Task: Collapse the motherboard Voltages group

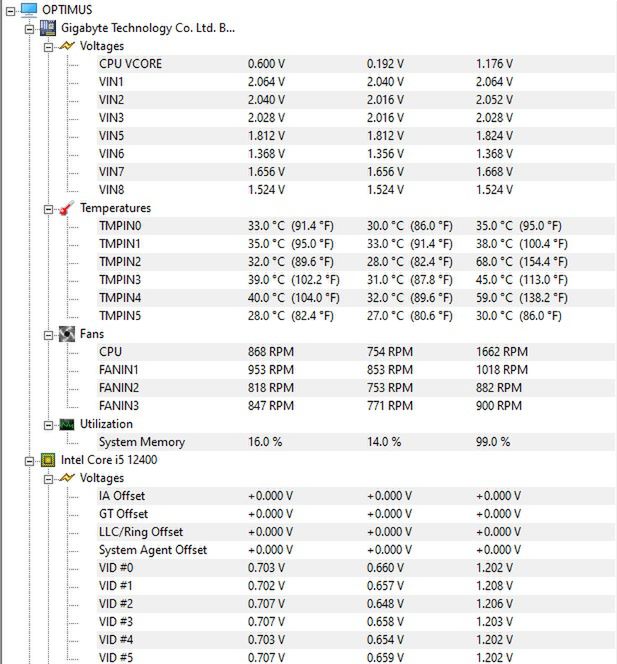Action: point(49,47)
